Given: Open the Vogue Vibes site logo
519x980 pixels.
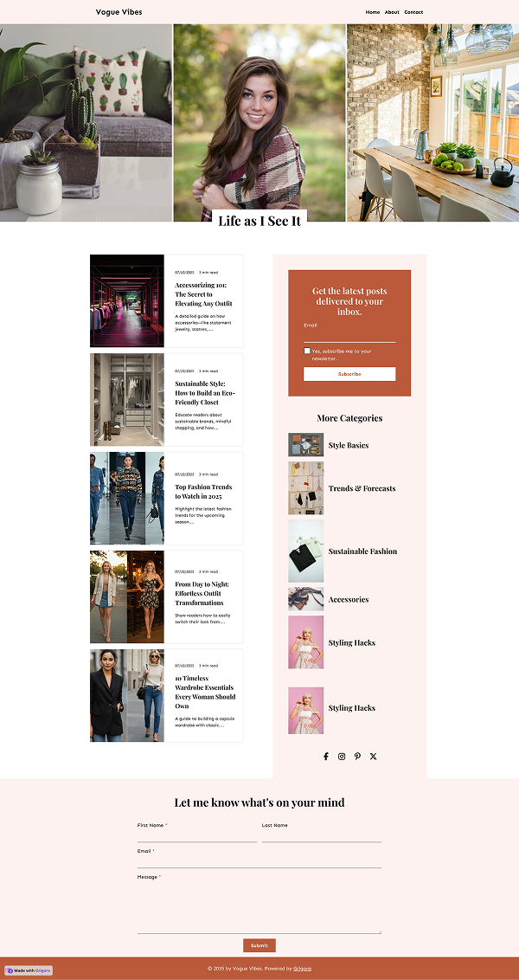Looking at the screenshot, I should (x=119, y=12).
